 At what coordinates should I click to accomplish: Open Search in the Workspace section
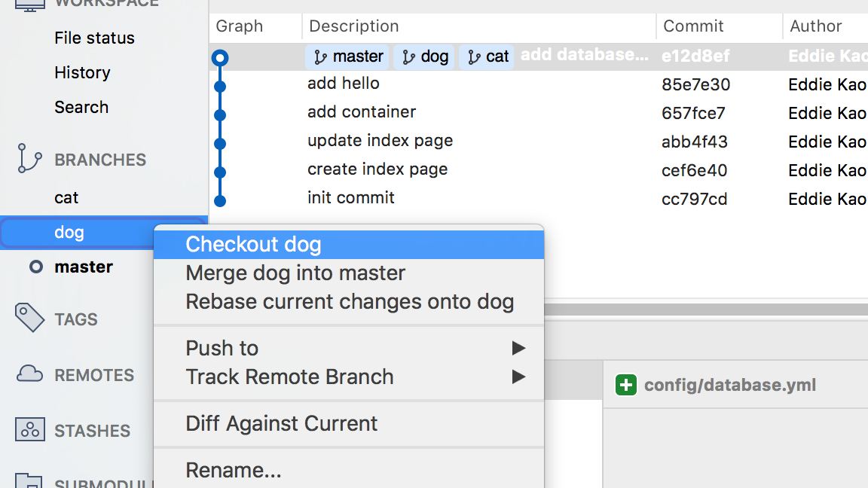[x=81, y=107]
